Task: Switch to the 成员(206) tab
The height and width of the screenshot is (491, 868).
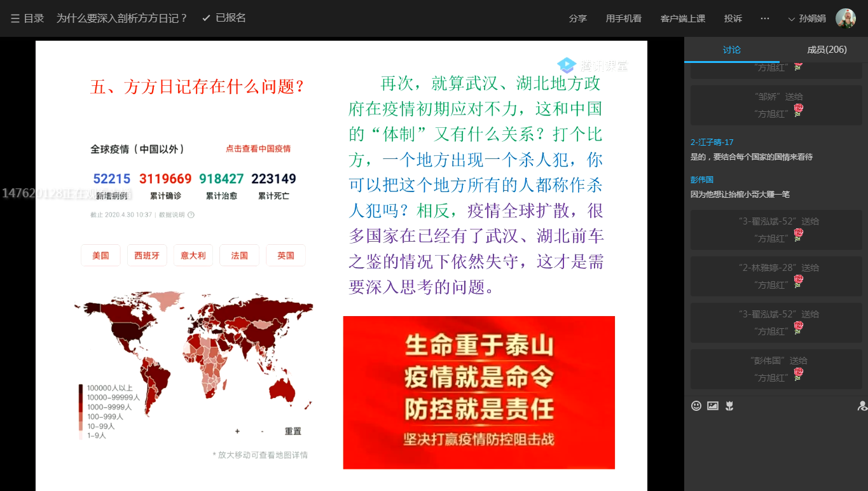Action: [x=827, y=50]
